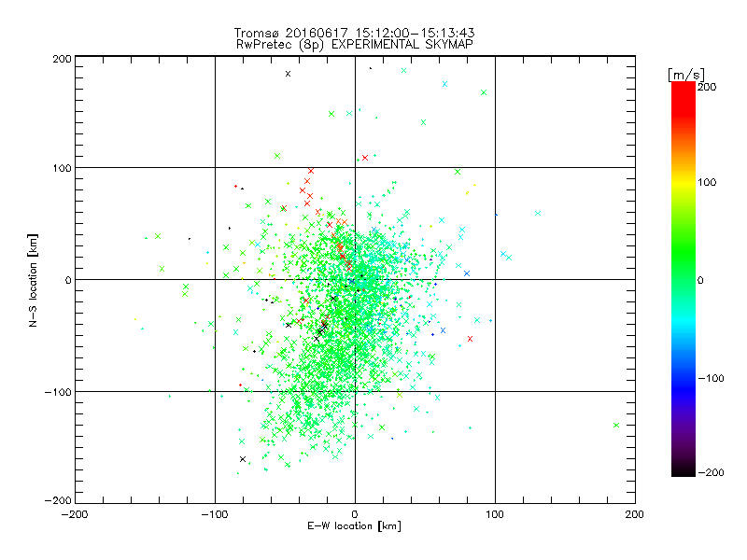Click the 'E-W location [km]' axis label
The height and width of the screenshot is (560, 747).
coord(354,525)
